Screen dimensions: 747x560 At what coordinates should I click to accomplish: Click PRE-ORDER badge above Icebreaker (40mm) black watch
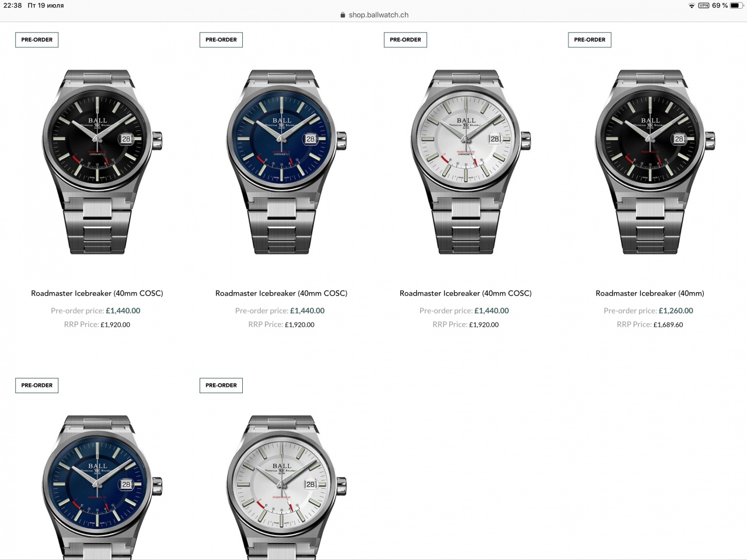coord(589,40)
